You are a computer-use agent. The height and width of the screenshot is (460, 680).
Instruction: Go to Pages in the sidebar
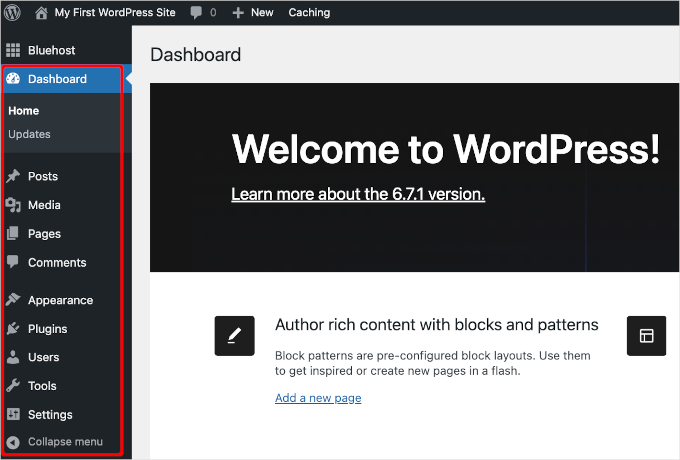click(44, 234)
